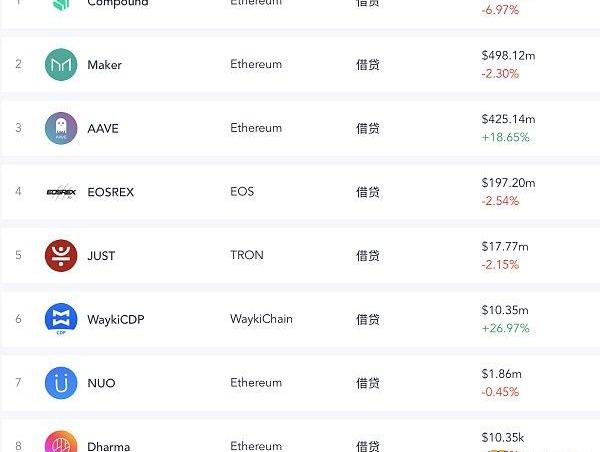The image size is (600, 452).
Task: Click the Dharma logo icon
Action: [x=61, y=443]
